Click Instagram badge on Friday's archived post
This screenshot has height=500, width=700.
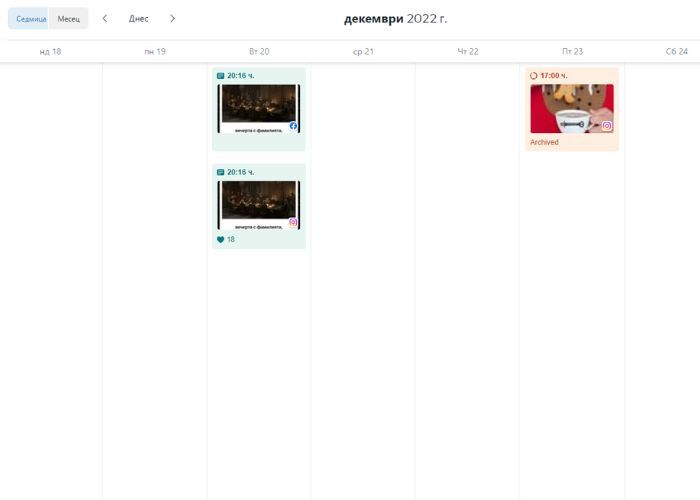coord(607,126)
